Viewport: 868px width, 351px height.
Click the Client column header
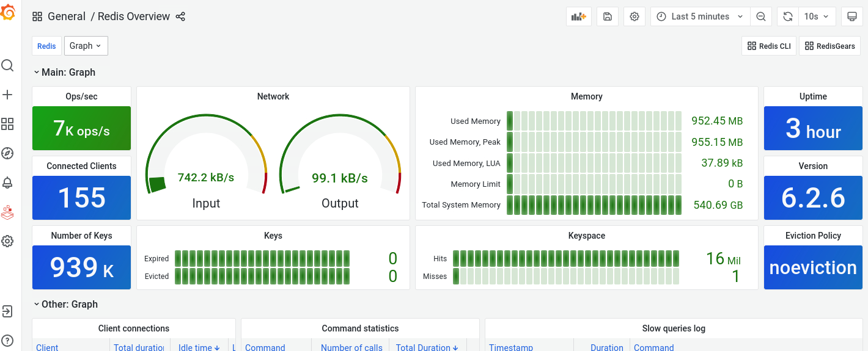pos(47,347)
